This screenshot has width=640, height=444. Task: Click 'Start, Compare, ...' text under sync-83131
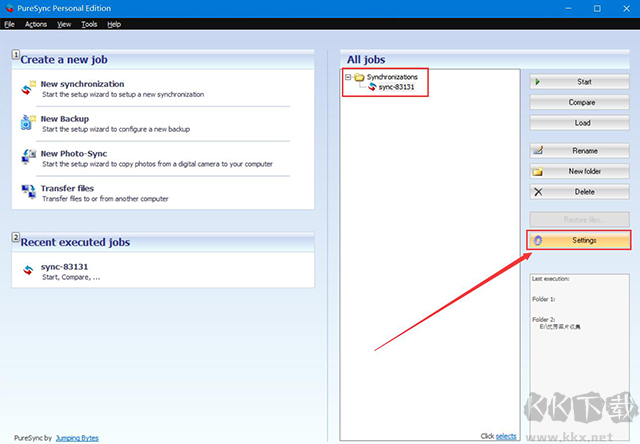(x=71, y=278)
